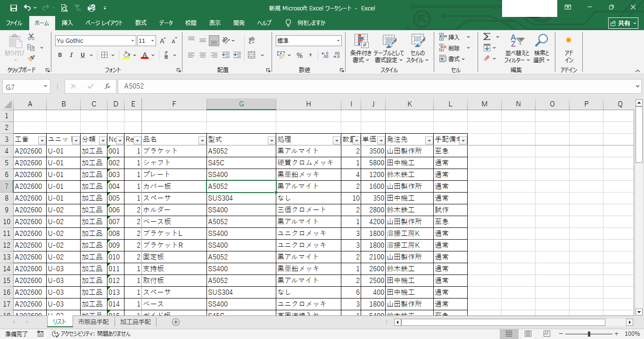
Task: Toggle Bold formatting
Action: pyautogui.click(x=60, y=55)
